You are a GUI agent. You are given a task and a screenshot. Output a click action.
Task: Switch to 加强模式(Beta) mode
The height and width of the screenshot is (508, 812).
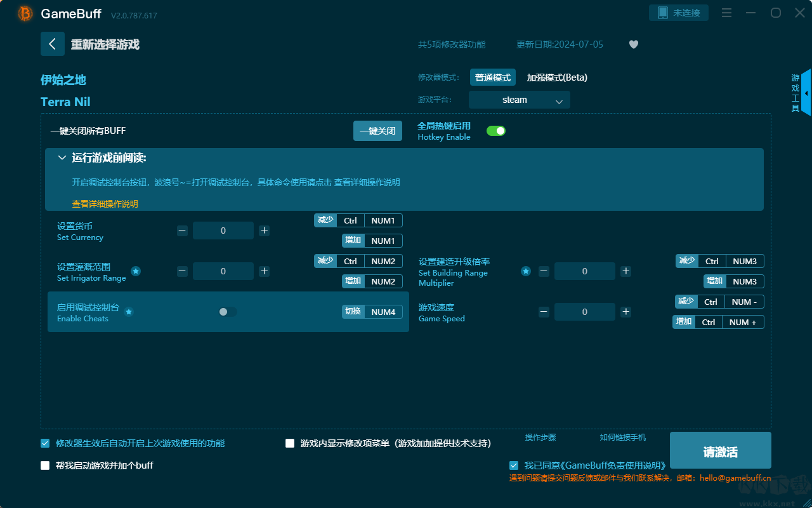pos(557,77)
